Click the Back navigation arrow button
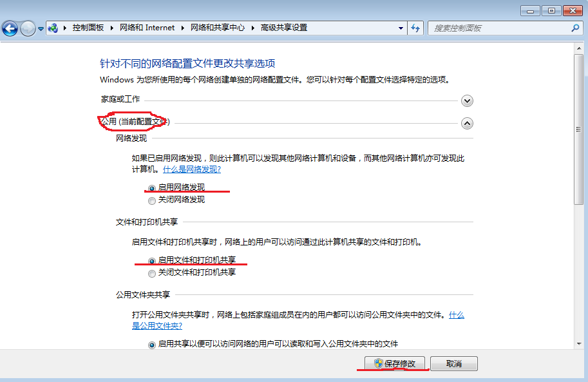588x382 pixels. coord(10,28)
